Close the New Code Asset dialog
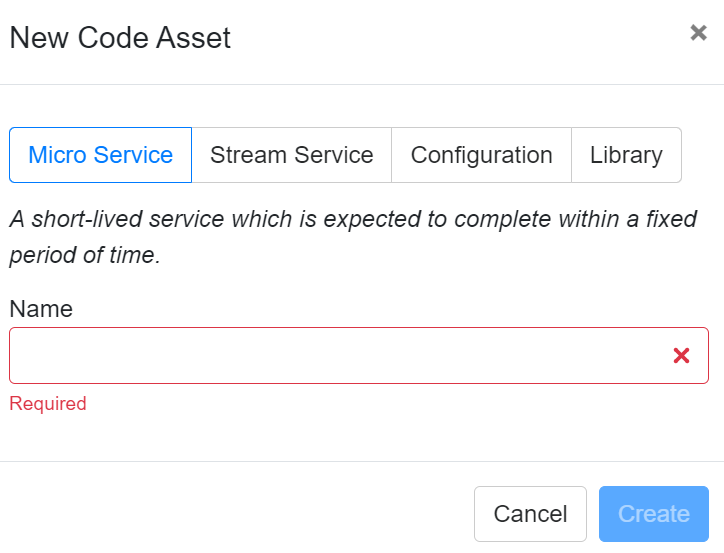Viewport: 724px width, 553px height. [x=698, y=33]
